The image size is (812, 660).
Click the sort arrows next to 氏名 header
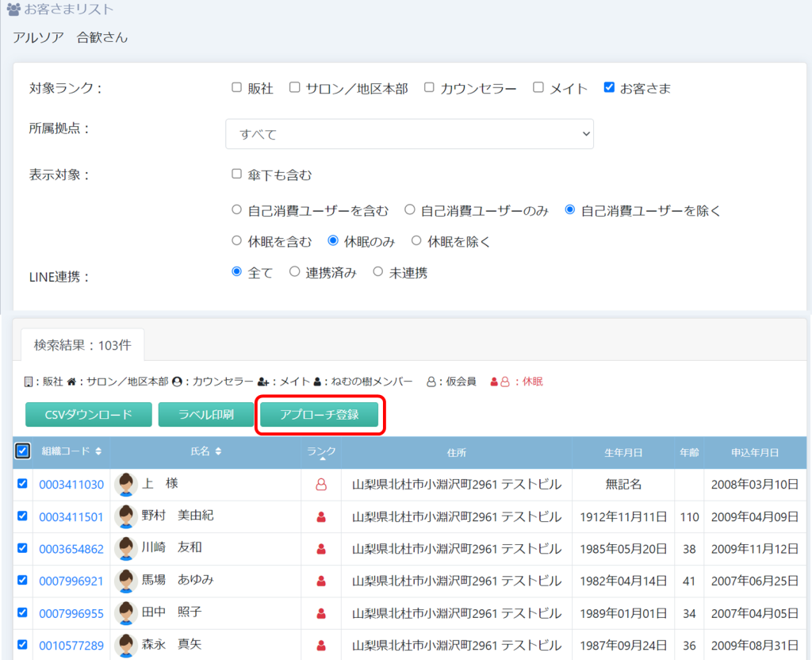[218, 451]
